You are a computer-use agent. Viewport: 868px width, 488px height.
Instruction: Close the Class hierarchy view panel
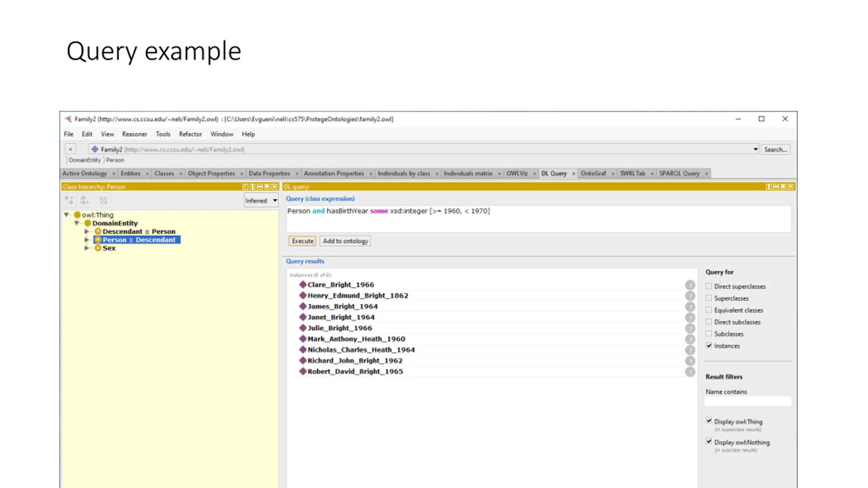coord(274,187)
